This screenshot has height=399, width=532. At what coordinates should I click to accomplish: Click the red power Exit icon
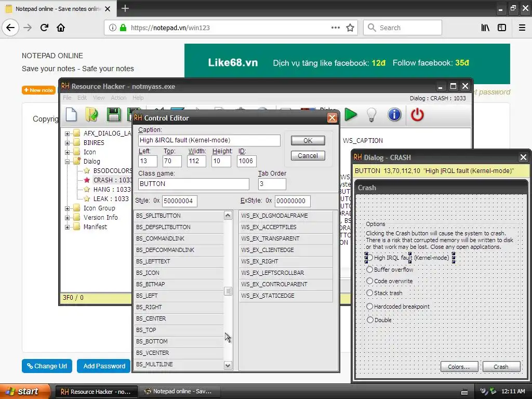tap(417, 115)
